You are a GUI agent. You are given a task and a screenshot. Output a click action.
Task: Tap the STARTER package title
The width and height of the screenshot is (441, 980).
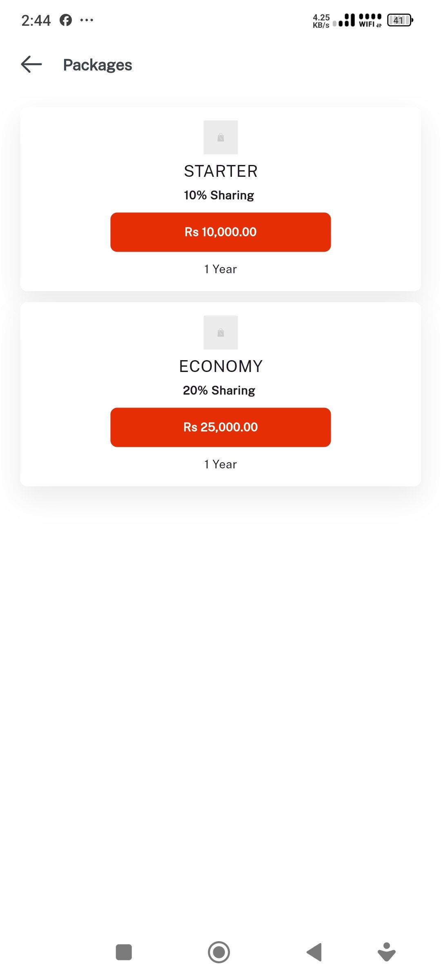220,171
